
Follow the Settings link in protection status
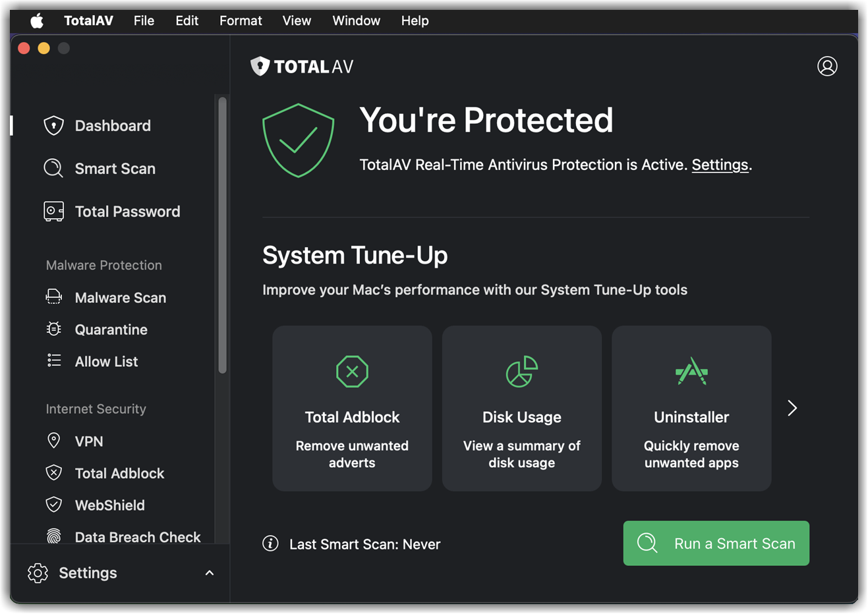[x=720, y=165]
